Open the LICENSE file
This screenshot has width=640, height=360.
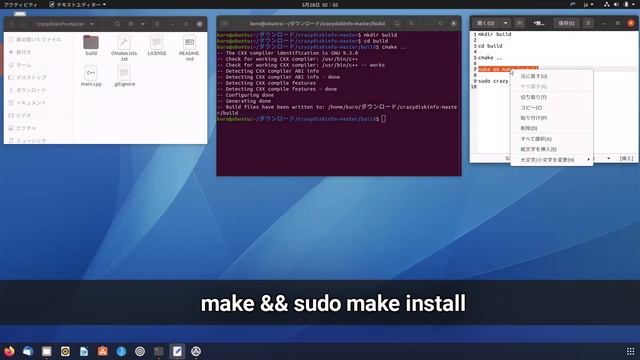pos(157,45)
